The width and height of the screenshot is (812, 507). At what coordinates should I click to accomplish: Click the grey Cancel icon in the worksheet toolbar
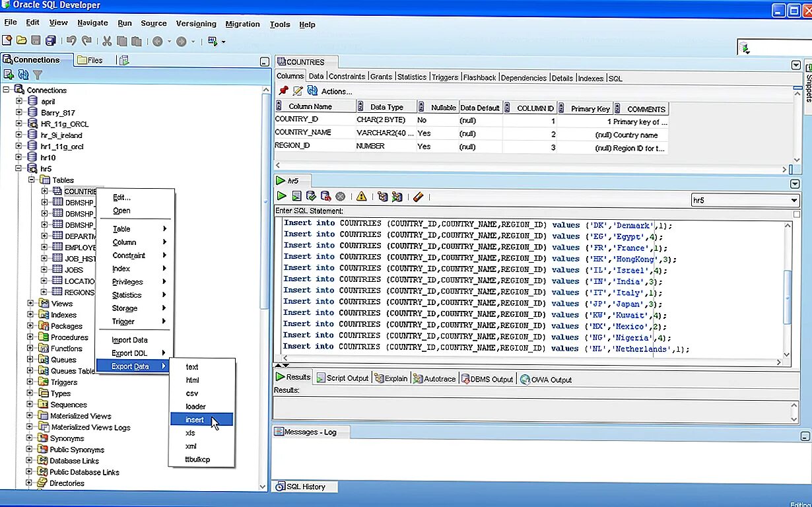point(341,196)
